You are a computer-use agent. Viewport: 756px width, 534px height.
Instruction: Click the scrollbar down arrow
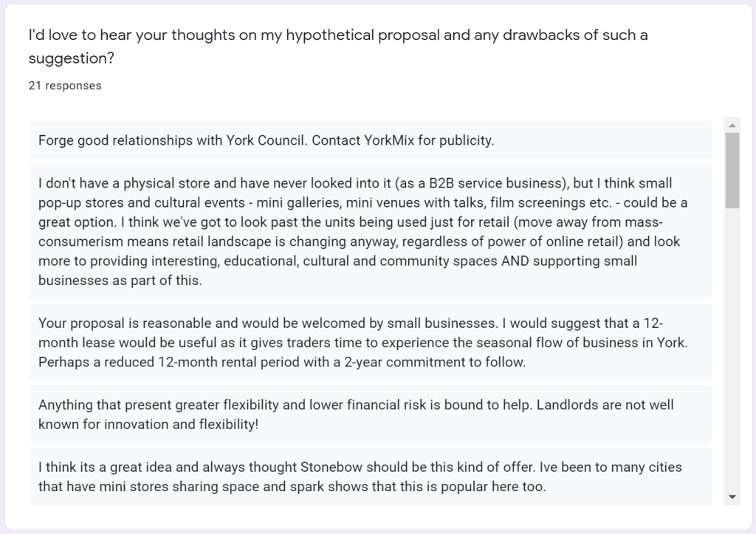click(x=733, y=497)
